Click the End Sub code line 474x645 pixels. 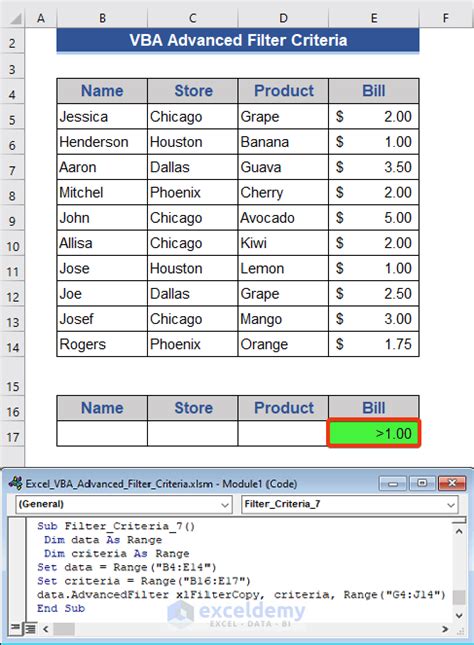(61, 608)
